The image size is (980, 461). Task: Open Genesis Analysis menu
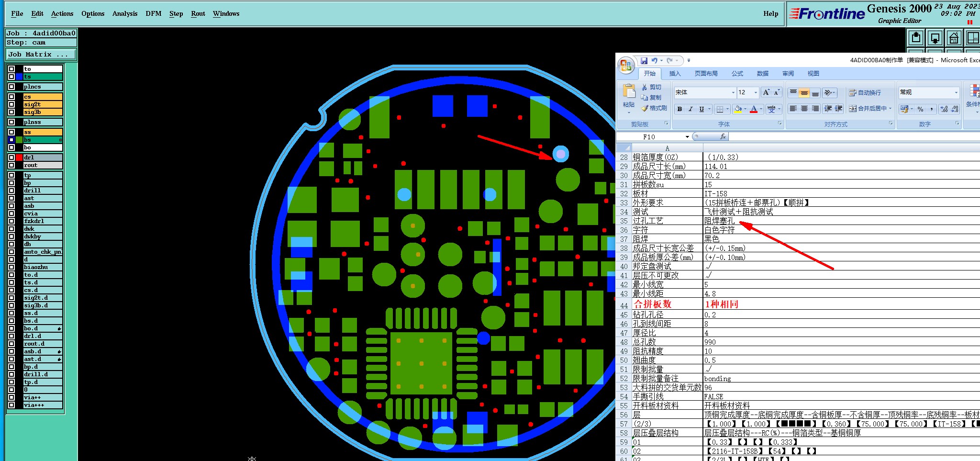pyautogui.click(x=125, y=13)
